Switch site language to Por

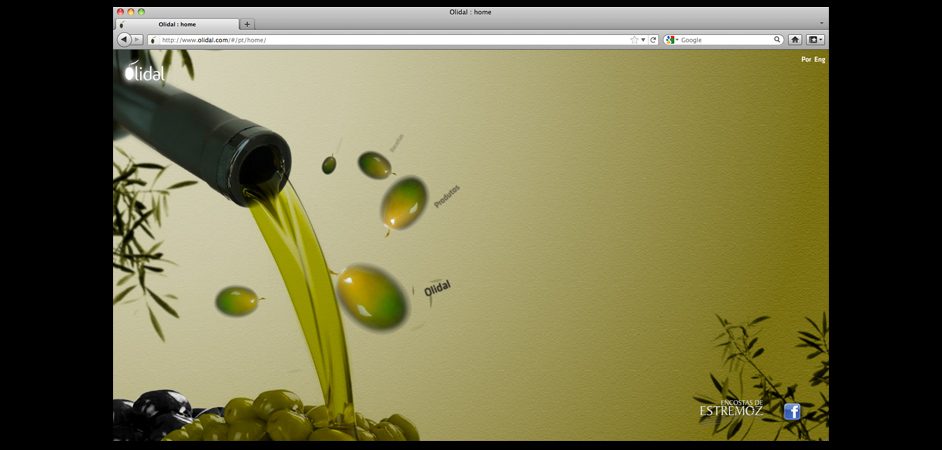806,60
